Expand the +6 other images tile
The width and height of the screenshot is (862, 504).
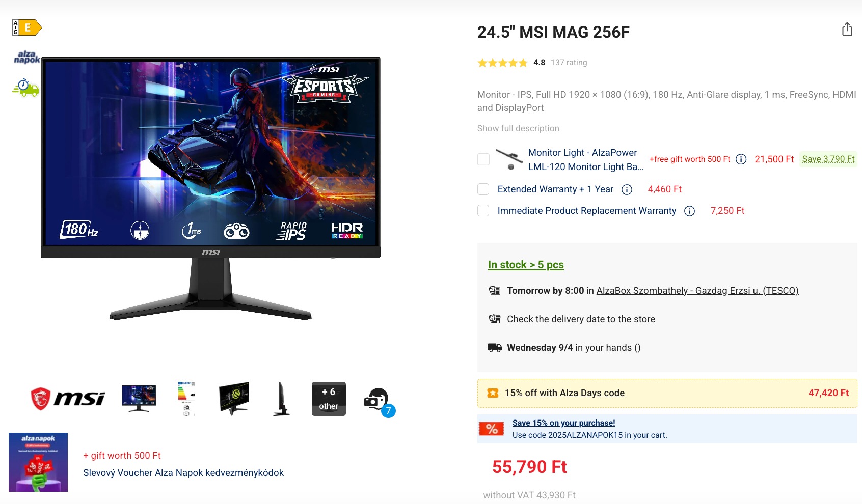click(329, 399)
